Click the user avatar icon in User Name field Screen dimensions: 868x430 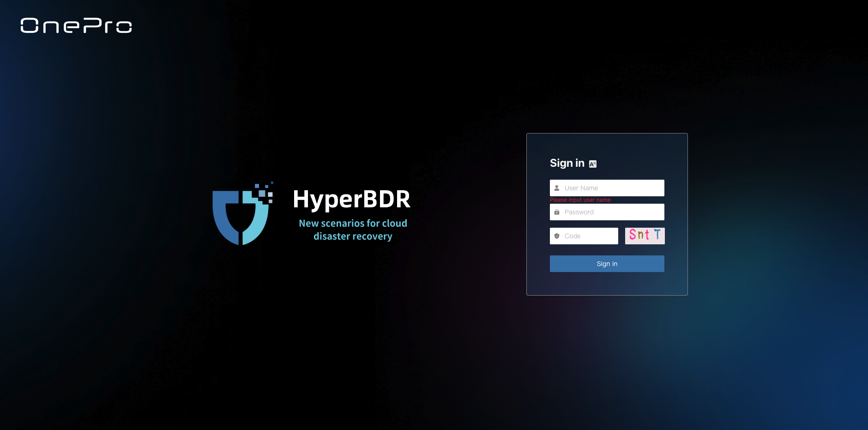pos(557,188)
